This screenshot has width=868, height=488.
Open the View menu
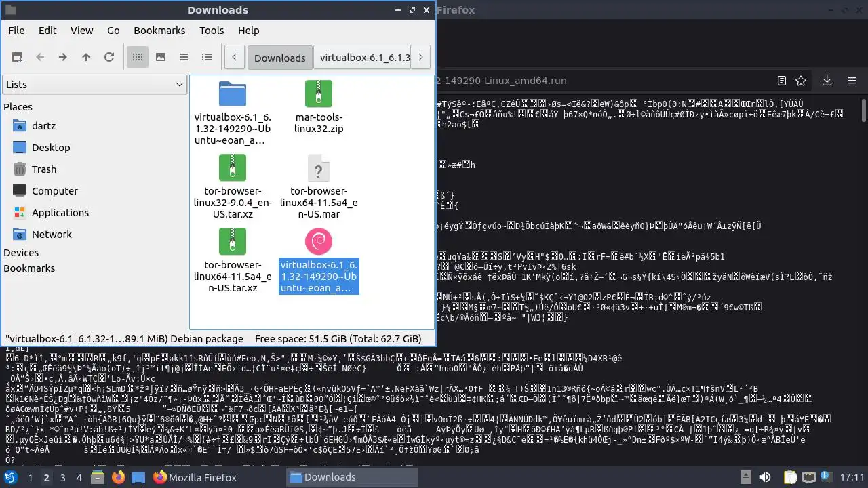coord(81,30)
